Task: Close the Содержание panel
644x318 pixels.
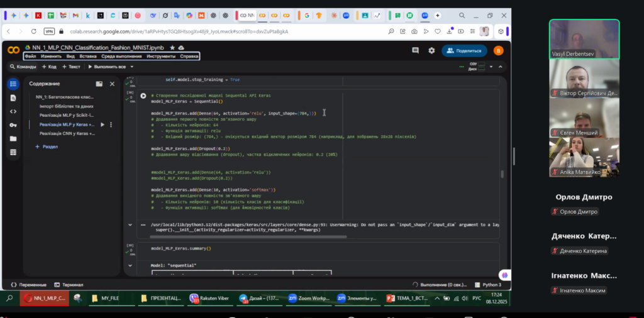Action: click(x=113, y=84)
